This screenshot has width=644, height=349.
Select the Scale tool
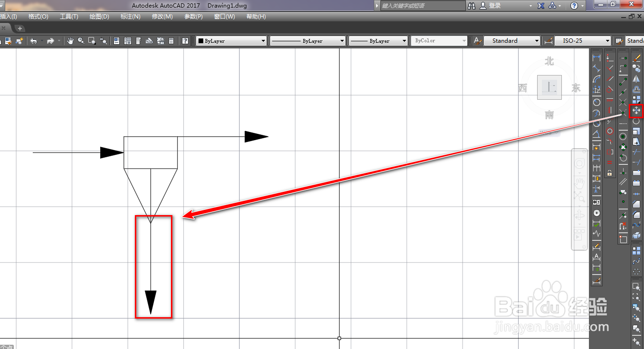pyautogui.click(x=636, y=131)
